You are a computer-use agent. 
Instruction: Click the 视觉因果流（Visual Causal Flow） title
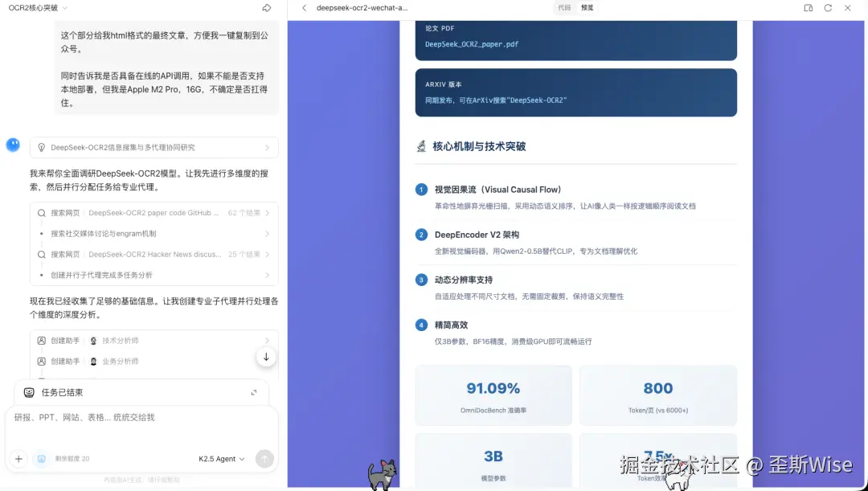tap(497, 190)
